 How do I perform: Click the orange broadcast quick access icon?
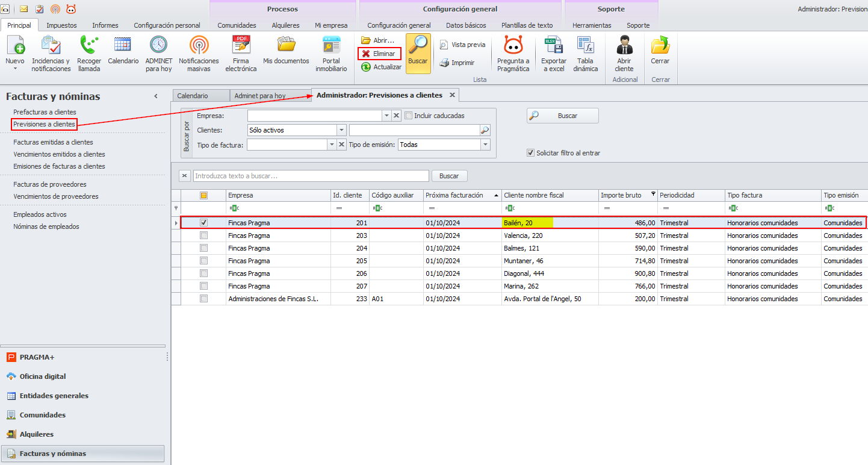55,9
